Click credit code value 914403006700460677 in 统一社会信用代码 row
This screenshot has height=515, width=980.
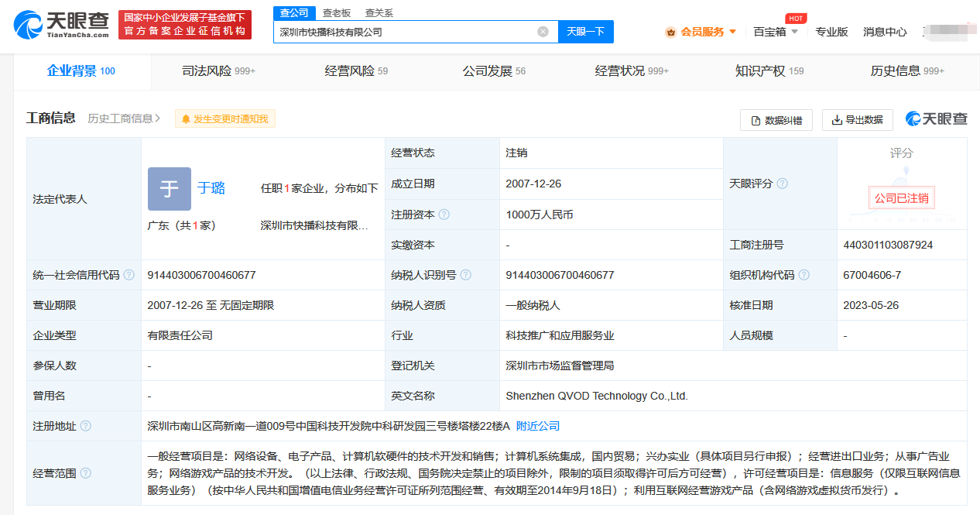[201, 275]
